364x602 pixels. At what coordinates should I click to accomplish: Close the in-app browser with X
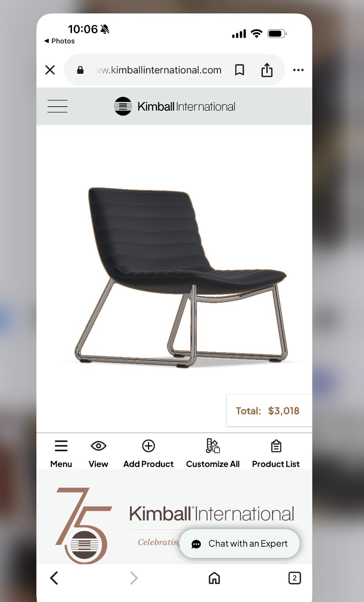point(50,70)
